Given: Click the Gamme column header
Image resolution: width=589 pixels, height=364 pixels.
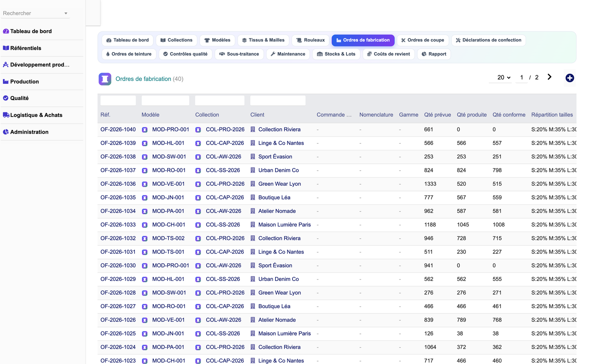Looking at the screenshot, I should (x=408, y=115).
